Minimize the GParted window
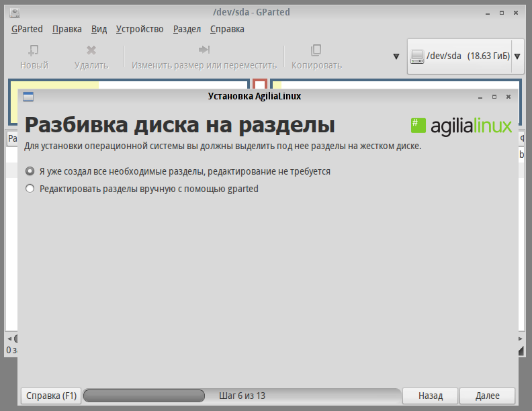The image size is (532, 411). [488, 13]
